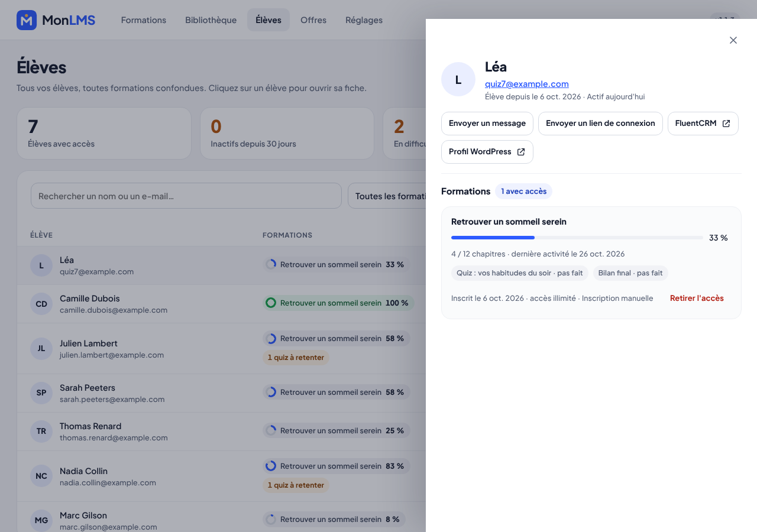Click the search field for name or e-mail

[186, 196]
